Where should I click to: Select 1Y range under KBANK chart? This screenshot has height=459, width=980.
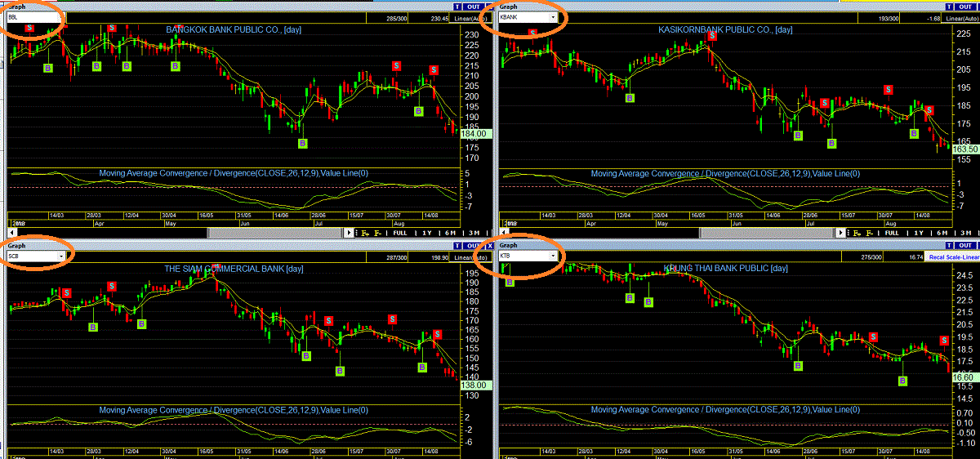coord(919,233)
